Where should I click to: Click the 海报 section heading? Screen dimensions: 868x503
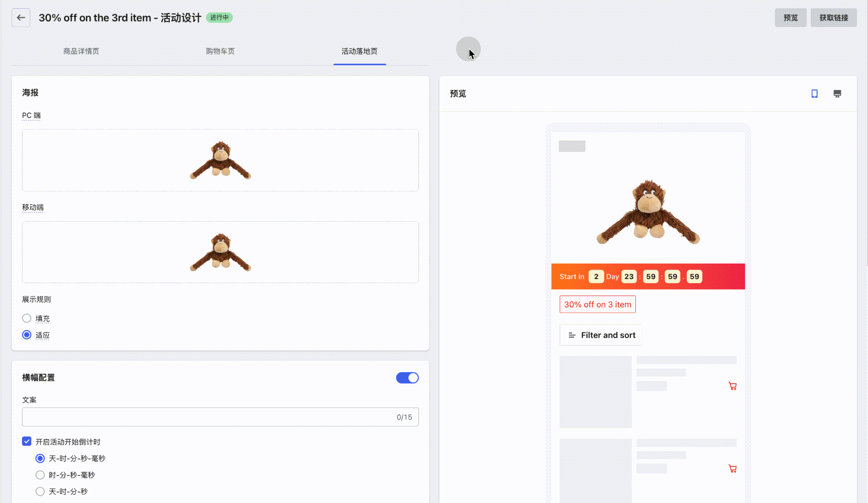(x=30, y=93)
